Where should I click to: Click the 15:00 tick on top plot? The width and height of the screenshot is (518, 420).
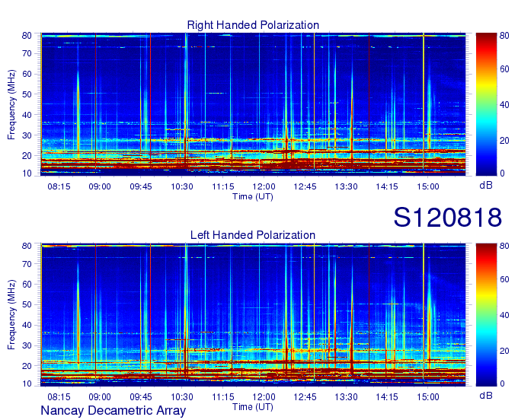tap(428, 186)
